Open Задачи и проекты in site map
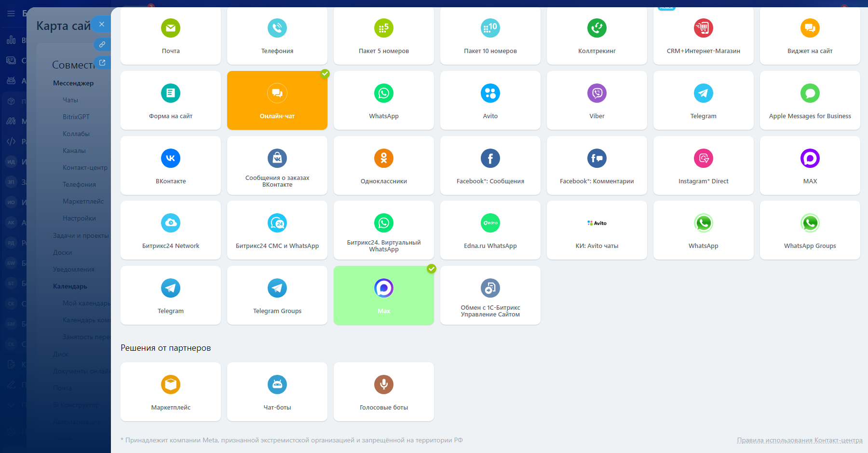The width and height of the screenshot is (868, 453). point(81,235)
